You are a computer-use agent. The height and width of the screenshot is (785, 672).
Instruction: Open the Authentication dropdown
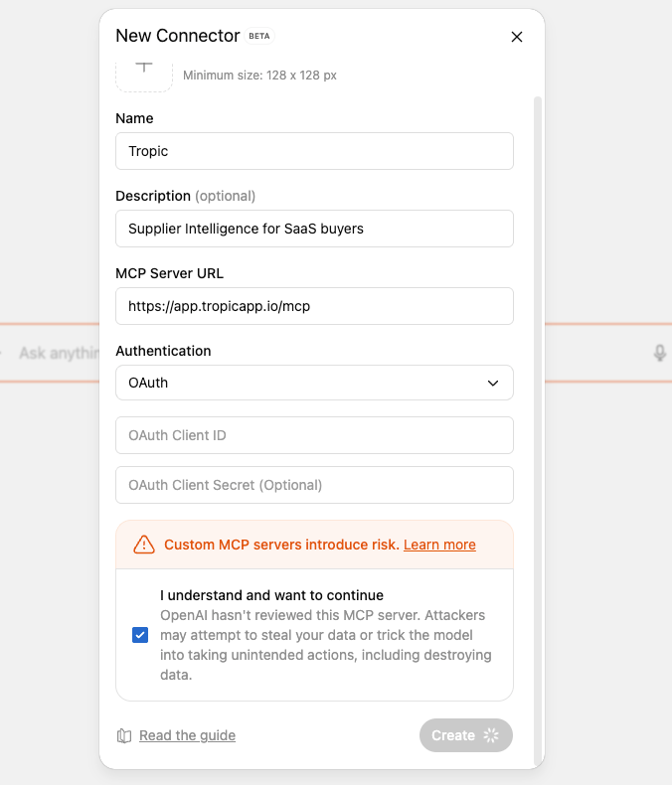click(314, 383)
